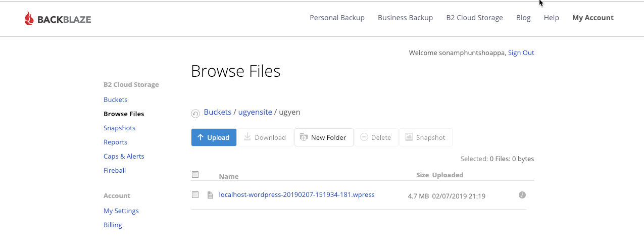Open Personal Backup in top navigation
644x251 pixels.
point(337,18)
